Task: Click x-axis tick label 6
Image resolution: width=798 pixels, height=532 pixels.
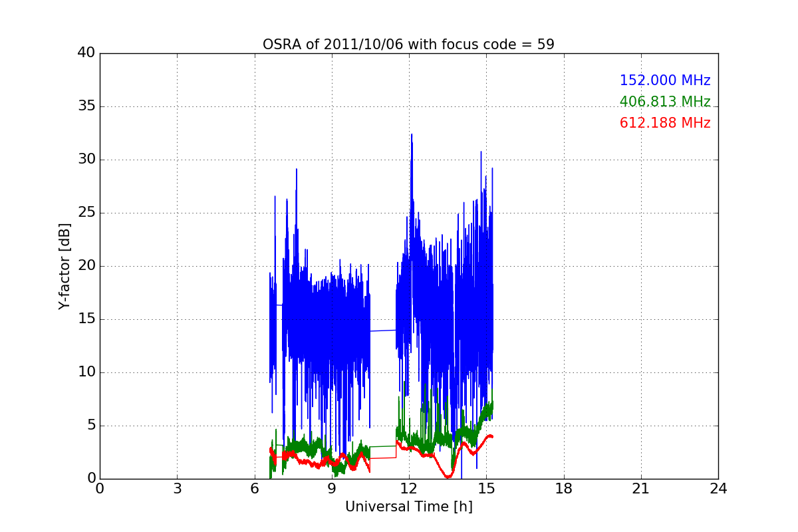Action: pos(254,488)
